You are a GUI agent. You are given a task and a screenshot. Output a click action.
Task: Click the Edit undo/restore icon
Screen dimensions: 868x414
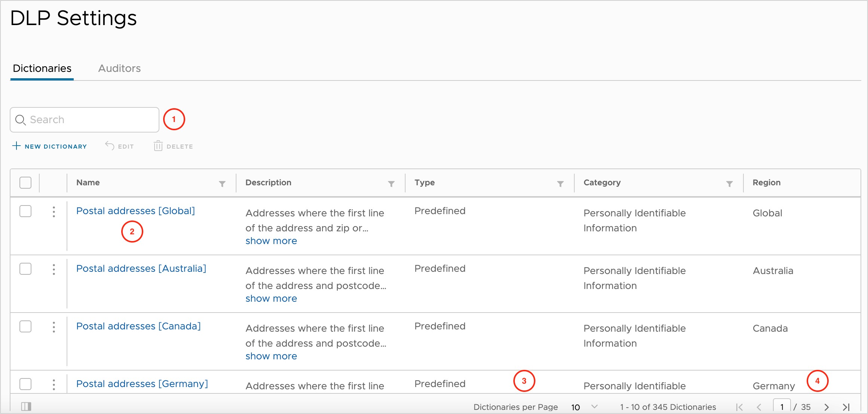(x=107, y=146)
